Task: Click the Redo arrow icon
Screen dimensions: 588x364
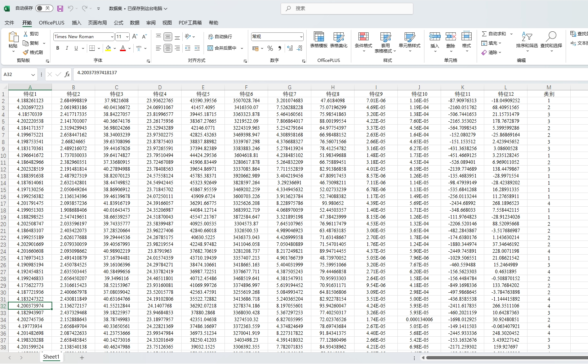Action: click(x=85, y=8)
